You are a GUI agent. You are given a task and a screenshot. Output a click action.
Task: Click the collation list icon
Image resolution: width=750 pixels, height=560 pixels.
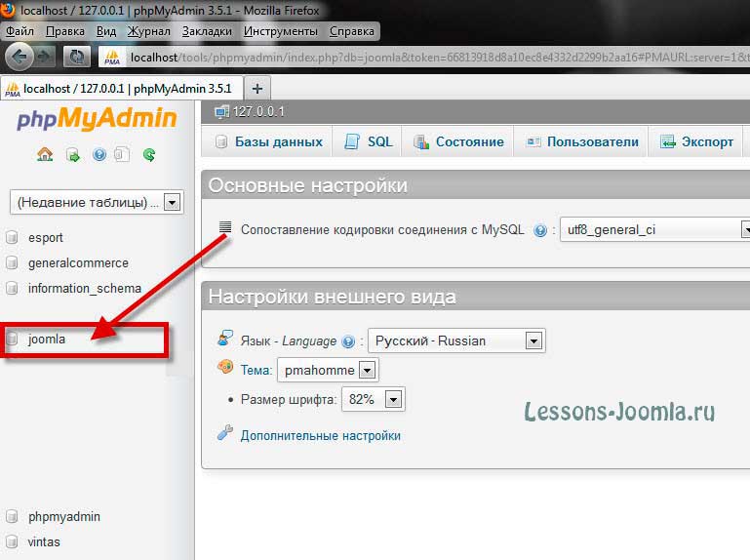[225, 227]
